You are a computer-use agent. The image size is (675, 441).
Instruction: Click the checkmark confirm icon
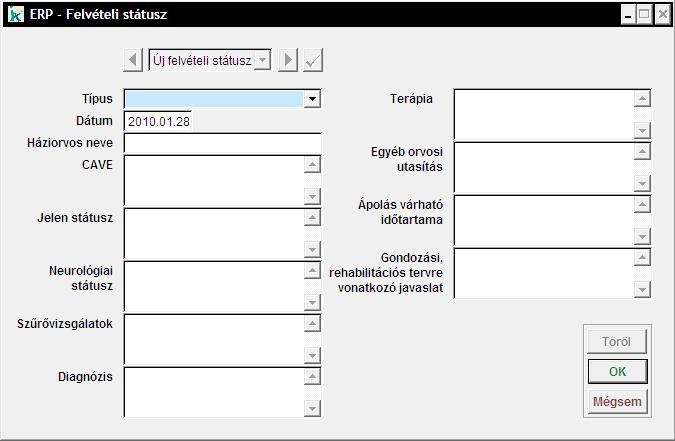(x=314, y=61)
